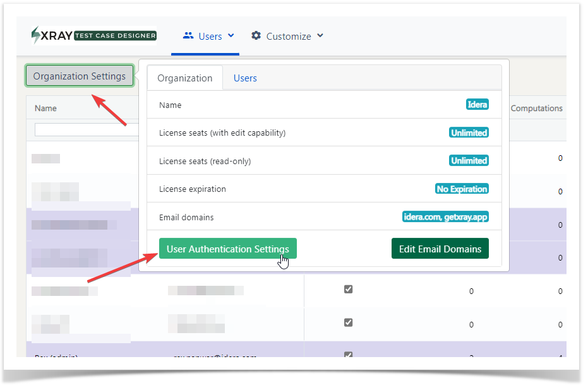This screenshot has width=588, height=388.
Task: Expand the Customize menu chevron
Action: tap(320, 35)
